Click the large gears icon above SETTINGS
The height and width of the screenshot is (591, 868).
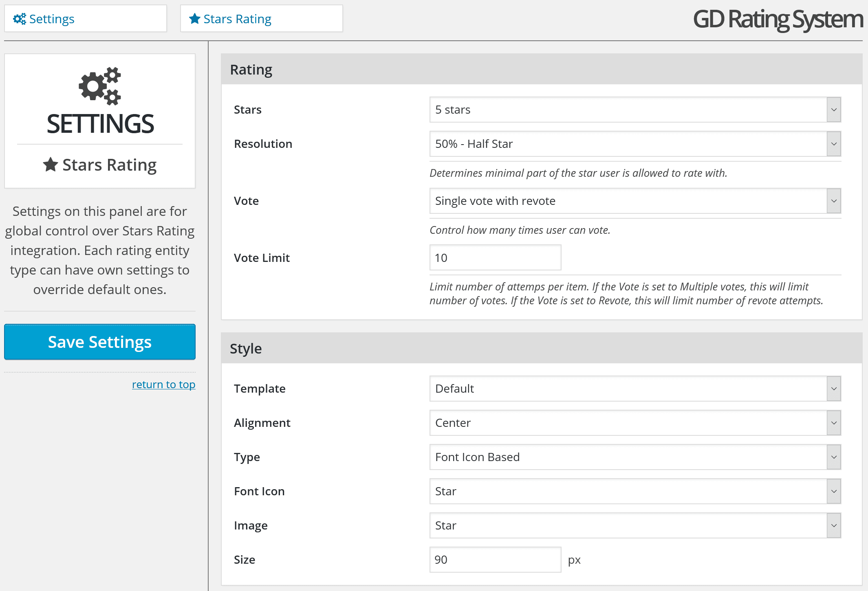pyautogui.click(x=100, y=86)
